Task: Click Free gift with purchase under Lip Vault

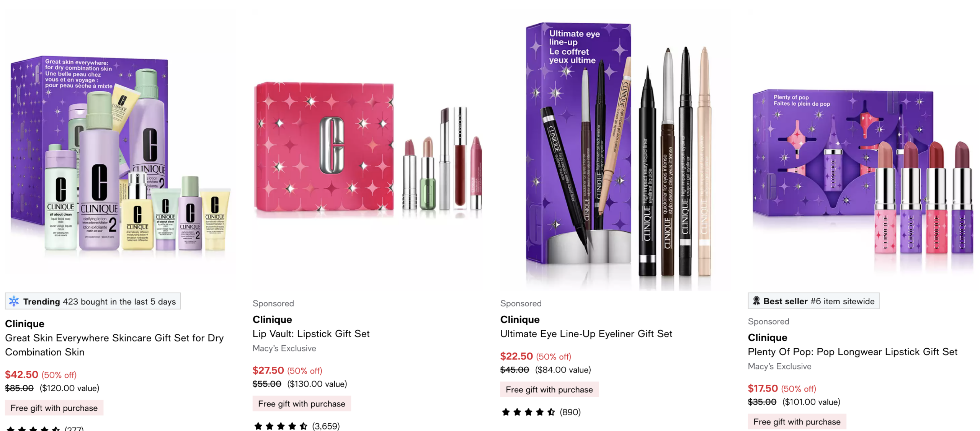Action: coord(302,403)
